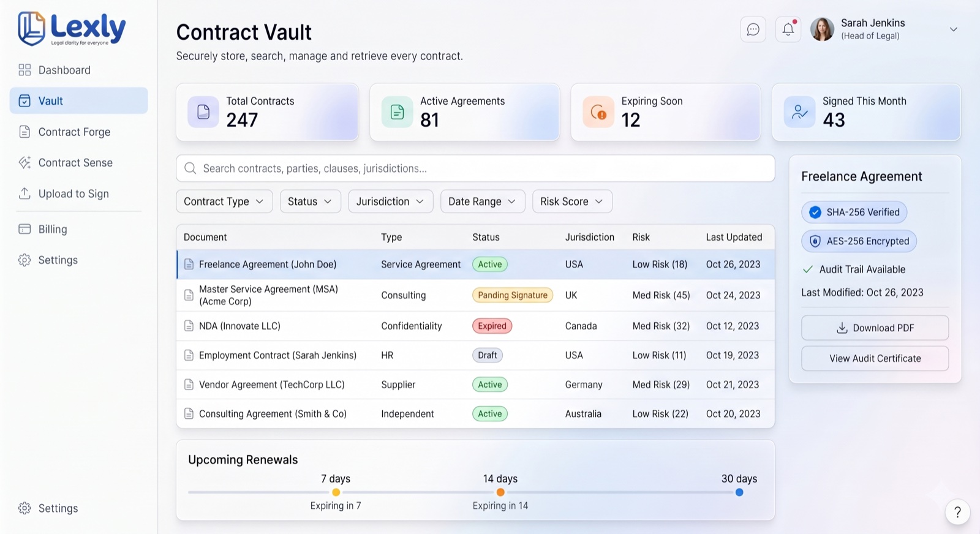980x534 pixels.
Task: Open Vendor Agreement (TechCorp LLC)
Action: coord(271,385)
